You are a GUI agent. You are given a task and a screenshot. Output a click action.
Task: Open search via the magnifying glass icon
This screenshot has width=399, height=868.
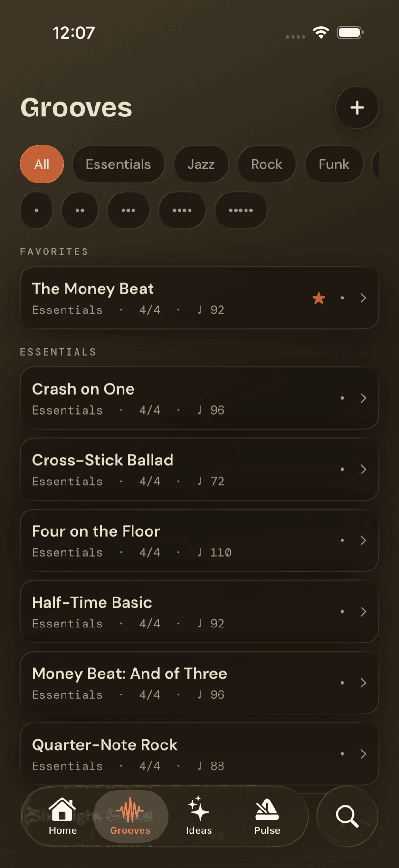(x=347, y=816)
